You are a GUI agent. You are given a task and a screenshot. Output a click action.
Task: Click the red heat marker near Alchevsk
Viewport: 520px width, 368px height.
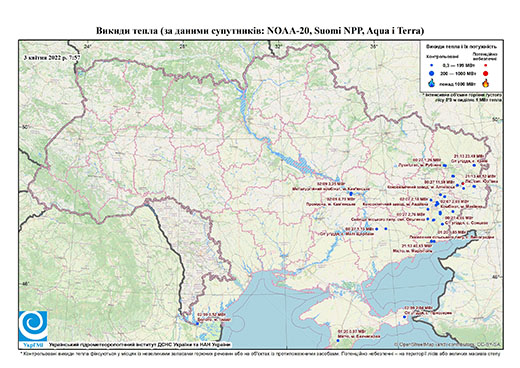pos(463,184)
